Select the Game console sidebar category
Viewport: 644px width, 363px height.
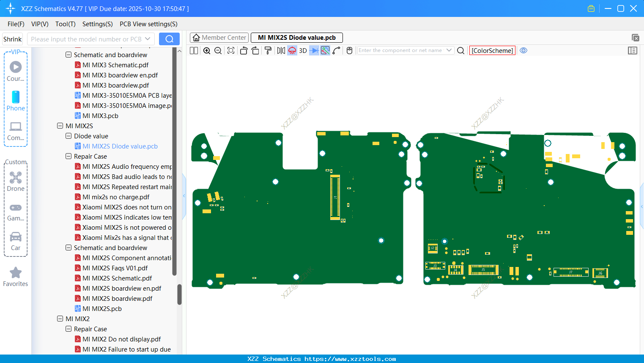coord(16,212)
